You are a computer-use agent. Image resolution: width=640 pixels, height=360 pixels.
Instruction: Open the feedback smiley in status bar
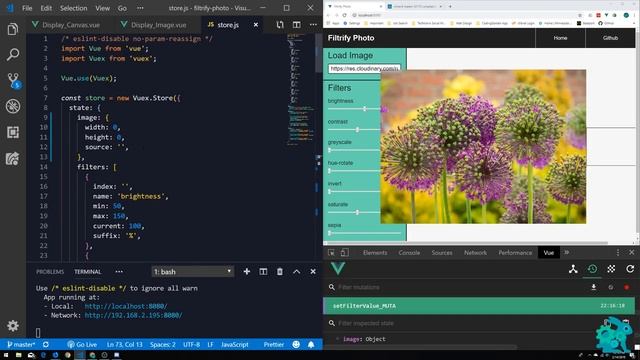click(296, 344)
